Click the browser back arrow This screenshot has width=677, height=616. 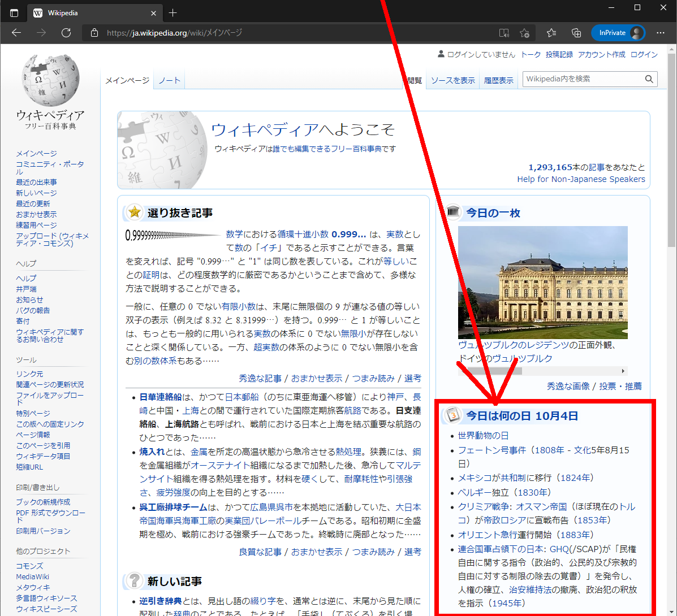tap(16, 33)
